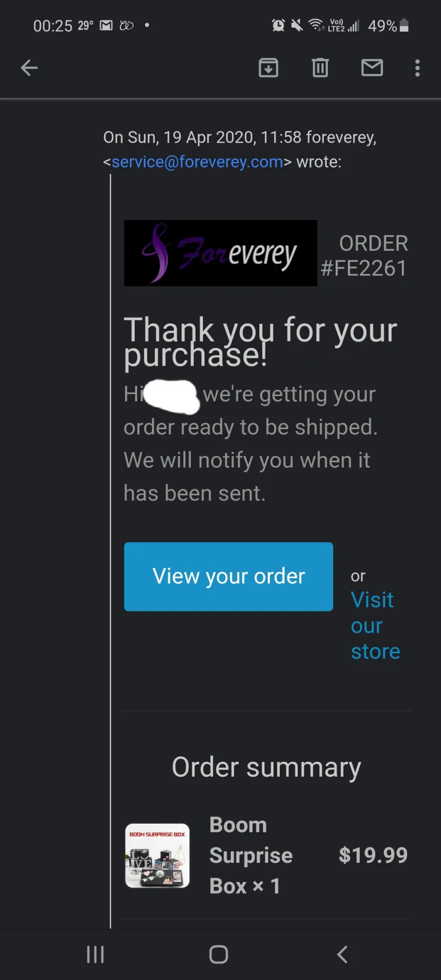Screen dimensions: 441x980
Task: Tap the Android back navigation chevron
Action: [x=343, y=955]
